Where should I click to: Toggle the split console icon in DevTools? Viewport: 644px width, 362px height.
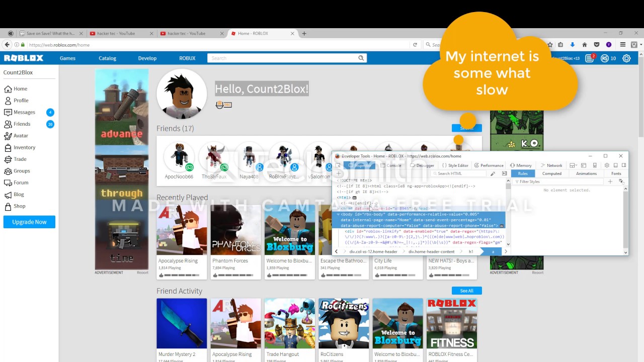pos(584,165)
